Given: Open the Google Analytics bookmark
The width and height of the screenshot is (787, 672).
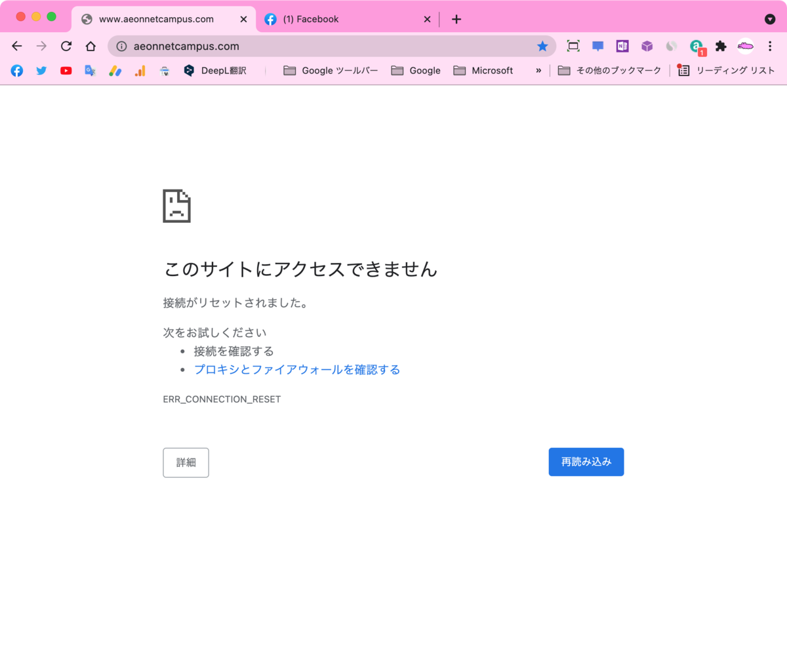Looking at the screenshot, I should 140,70.
